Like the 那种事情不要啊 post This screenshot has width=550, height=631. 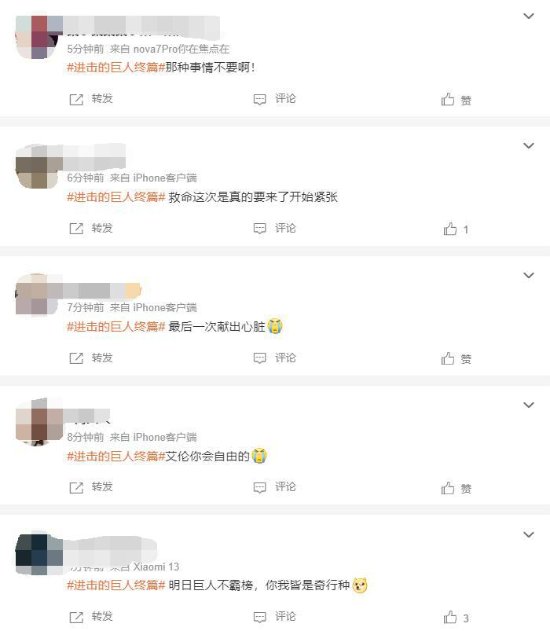pos(447,99)
